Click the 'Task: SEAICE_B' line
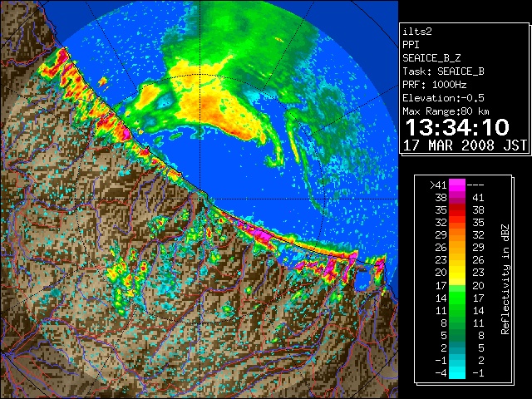 click(443, 71)
